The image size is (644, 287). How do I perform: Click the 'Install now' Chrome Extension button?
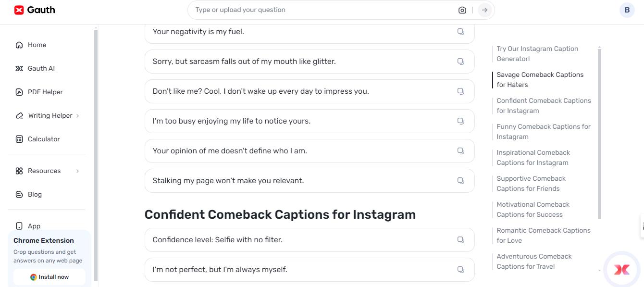(x=49, y=276)
